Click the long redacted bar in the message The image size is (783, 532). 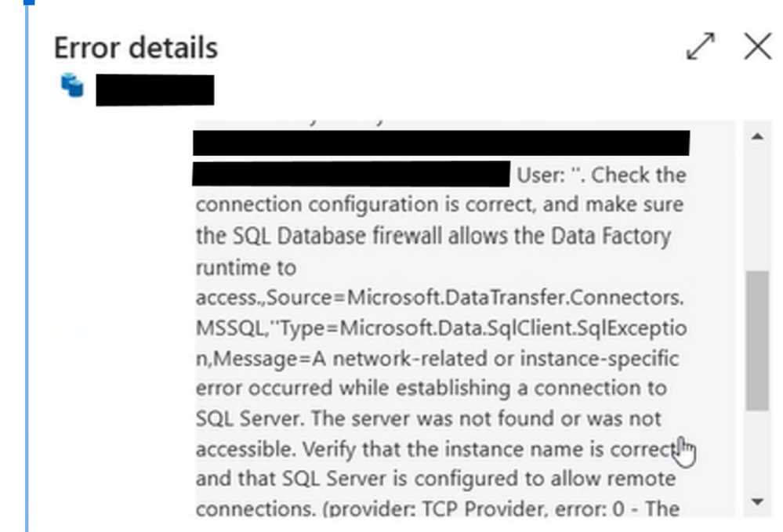(x=440, y=143)
